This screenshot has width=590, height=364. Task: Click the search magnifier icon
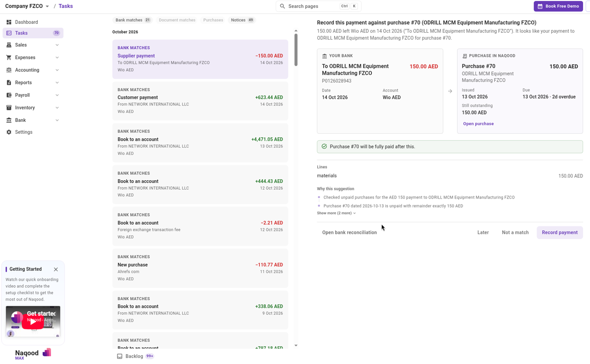click(282, 6)
